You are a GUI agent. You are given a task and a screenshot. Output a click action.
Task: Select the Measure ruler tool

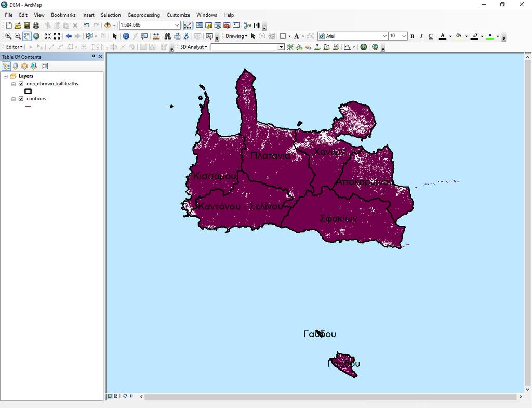click(x=156, y=36)
